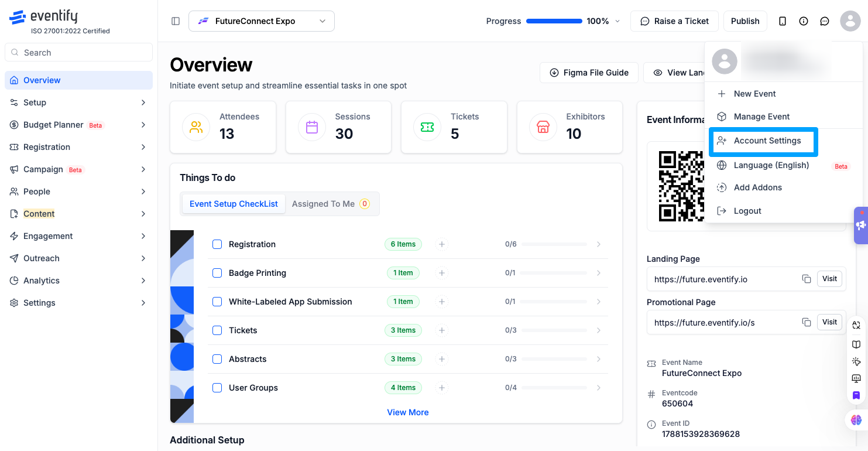Click the brain AI assistant icon
The width and height of the screenshot is (868, 451).
856,420
